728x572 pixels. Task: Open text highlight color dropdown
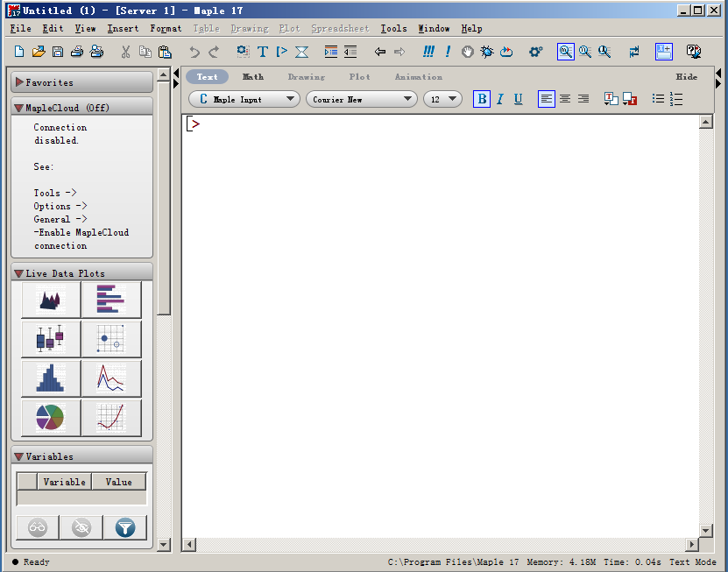click(630, 99)
